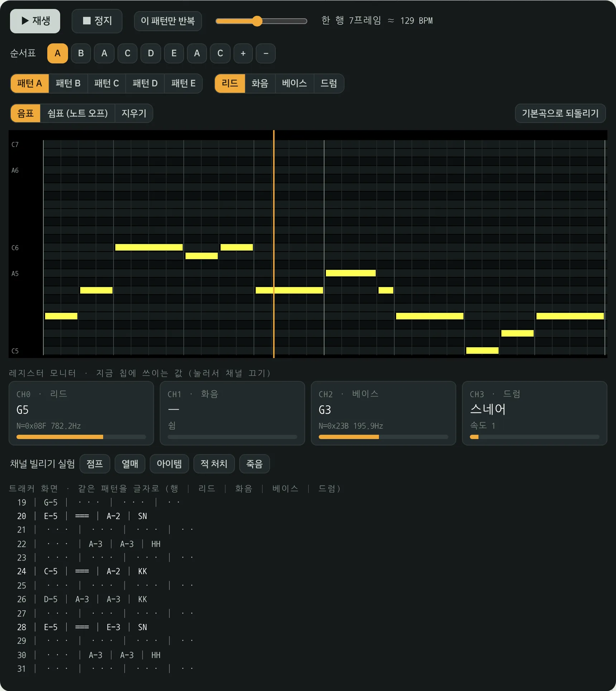Select order slot B in 순서표

coord(81,53)
